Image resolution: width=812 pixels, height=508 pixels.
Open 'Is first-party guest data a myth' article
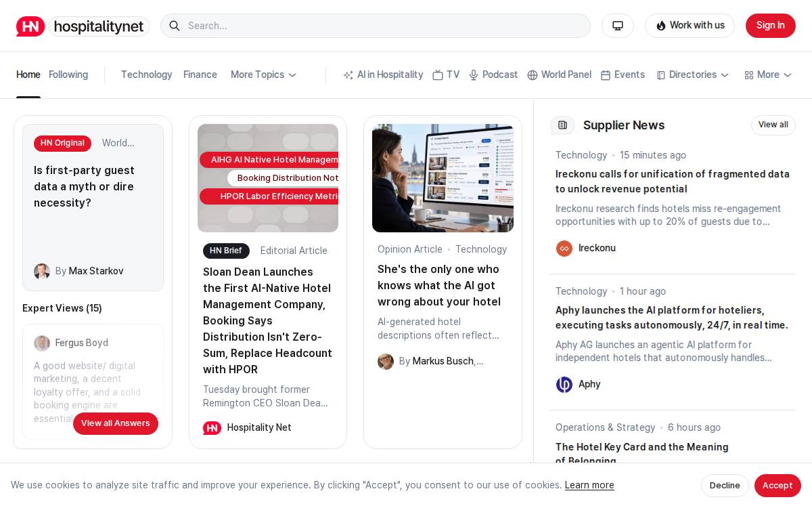(85, 187)
